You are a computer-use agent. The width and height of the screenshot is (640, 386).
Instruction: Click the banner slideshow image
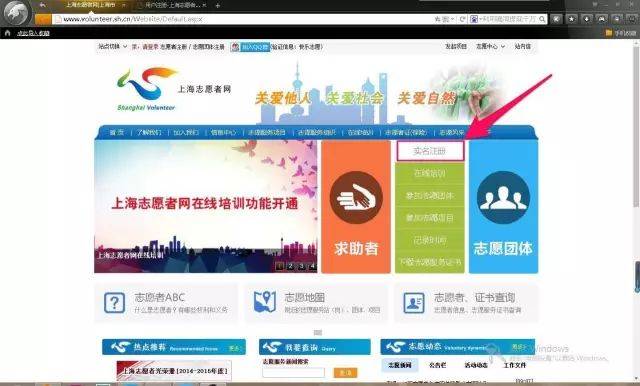[206, 206]
